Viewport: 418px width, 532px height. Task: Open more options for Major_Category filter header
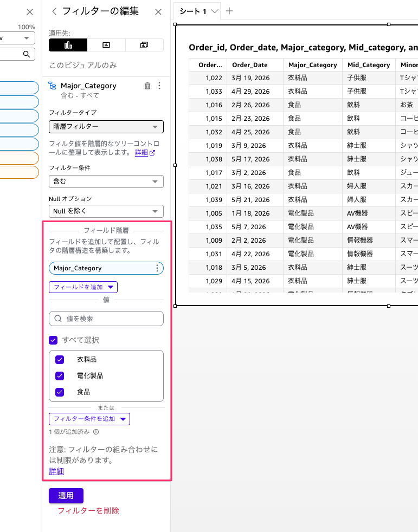click(159, 86)
